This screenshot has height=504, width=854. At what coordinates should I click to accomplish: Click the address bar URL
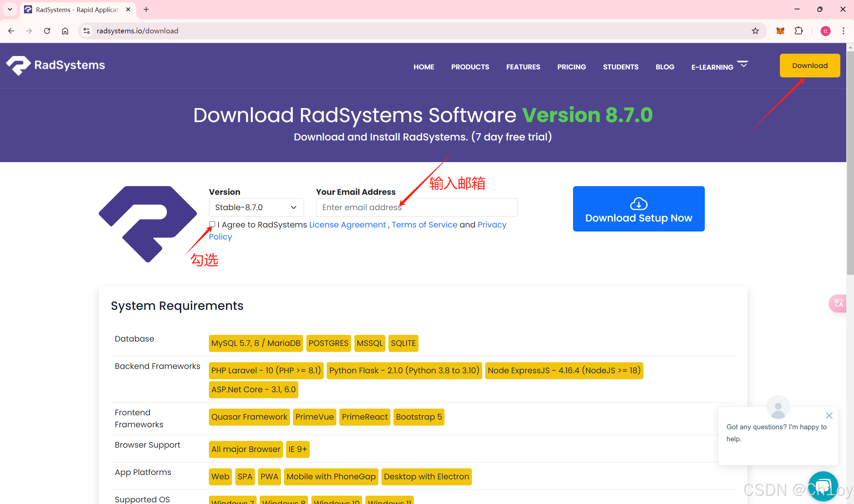pos(137,31)
